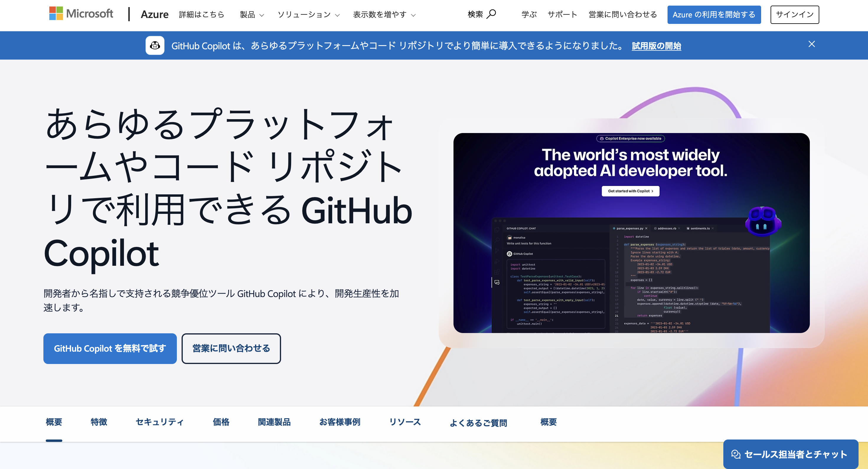Select the リソース tab
868x469 pixels.
(x=405, y=422)
